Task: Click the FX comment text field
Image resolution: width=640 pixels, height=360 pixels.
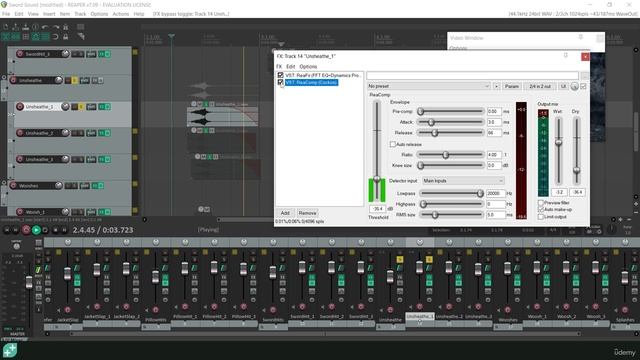Action: coord(472,76)
